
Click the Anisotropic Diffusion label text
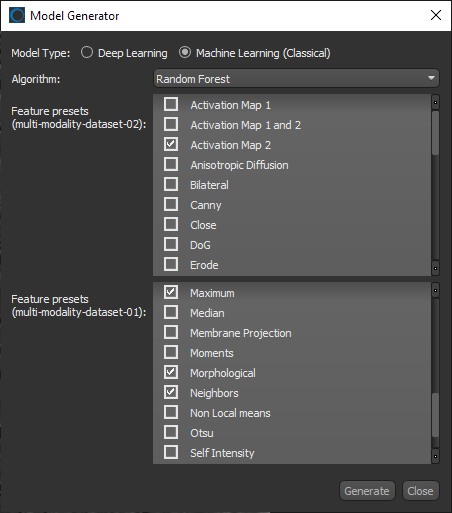click(239, 165)
